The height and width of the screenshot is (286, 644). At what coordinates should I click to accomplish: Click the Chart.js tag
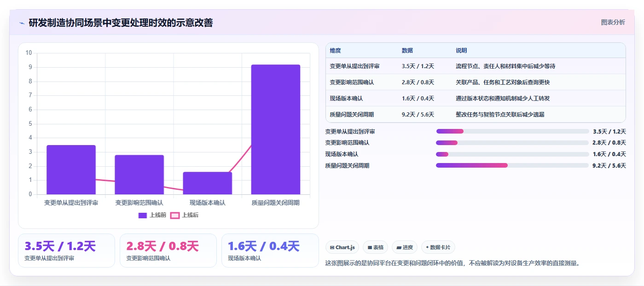coord(342,247)
